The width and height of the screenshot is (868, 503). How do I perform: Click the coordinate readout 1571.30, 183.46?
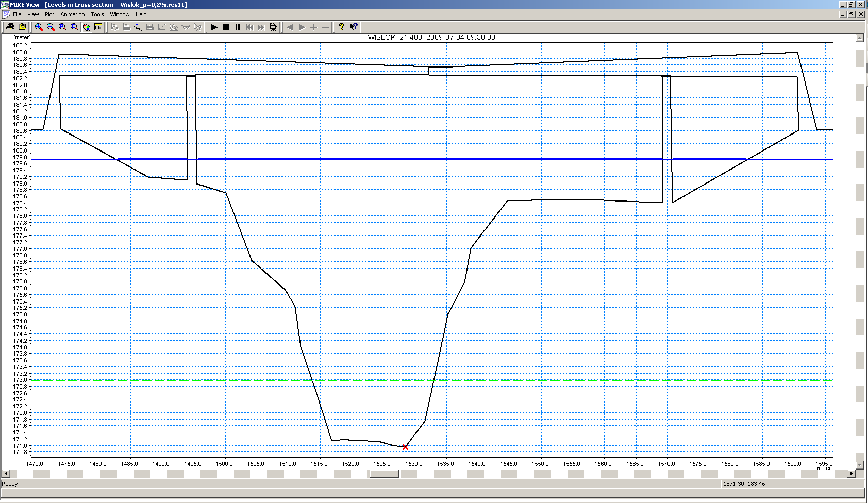click(x=744, y=484)
